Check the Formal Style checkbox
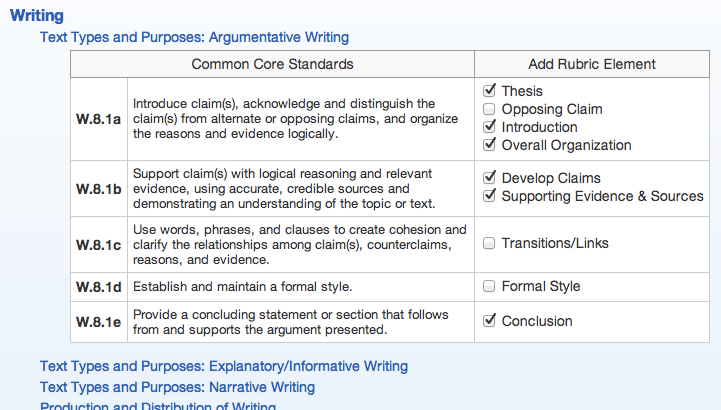The width and height of the screenshot is (721, 410). [489, 286]
